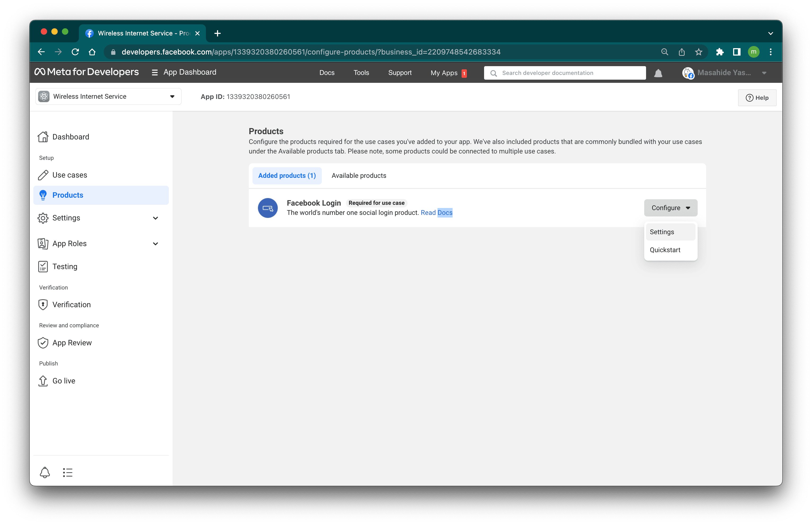This screenshot has width=812, height=525.
Task: Click the browser back arrow
Action: [41, 52]
